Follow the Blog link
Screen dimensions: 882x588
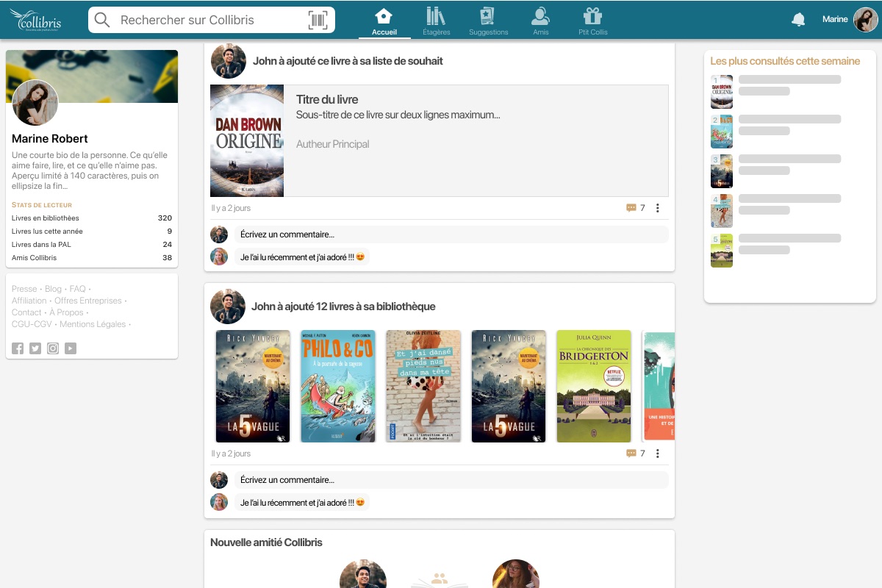[53, 289]
